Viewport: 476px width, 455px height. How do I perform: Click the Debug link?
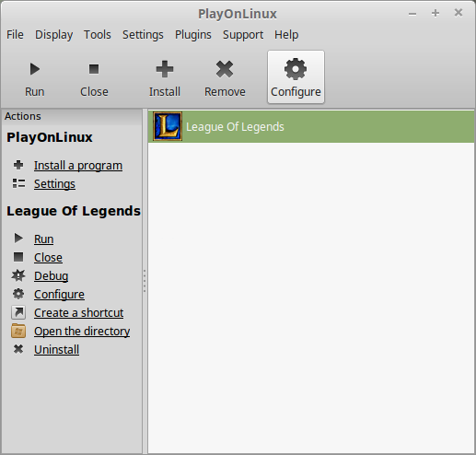pos(52,275)
